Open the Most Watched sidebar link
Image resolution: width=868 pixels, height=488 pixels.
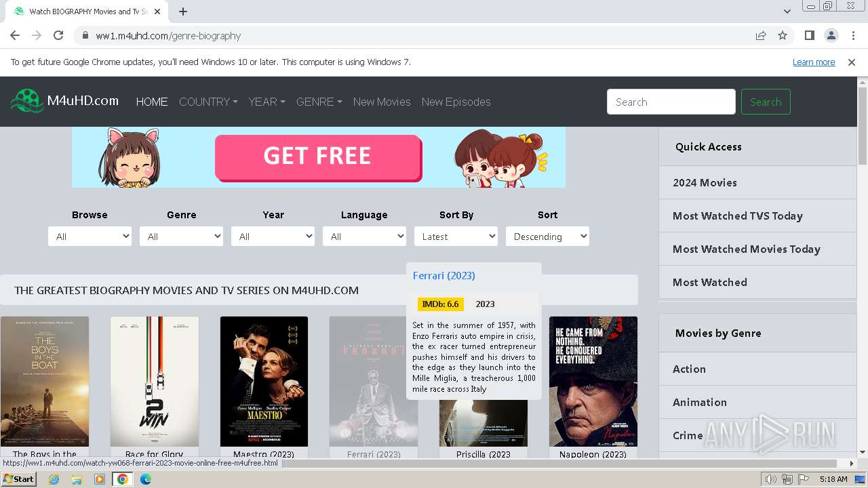pos(710,282)
